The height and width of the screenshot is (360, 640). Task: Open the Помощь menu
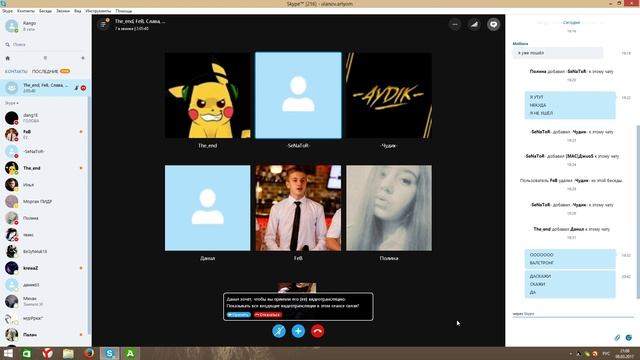click(x=124, y=11)
